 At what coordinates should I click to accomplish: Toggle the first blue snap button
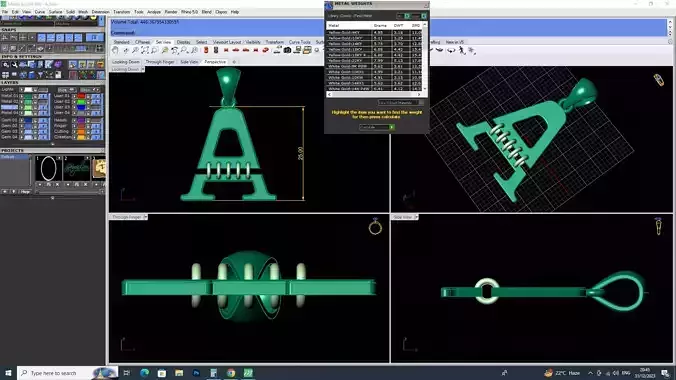41,38
